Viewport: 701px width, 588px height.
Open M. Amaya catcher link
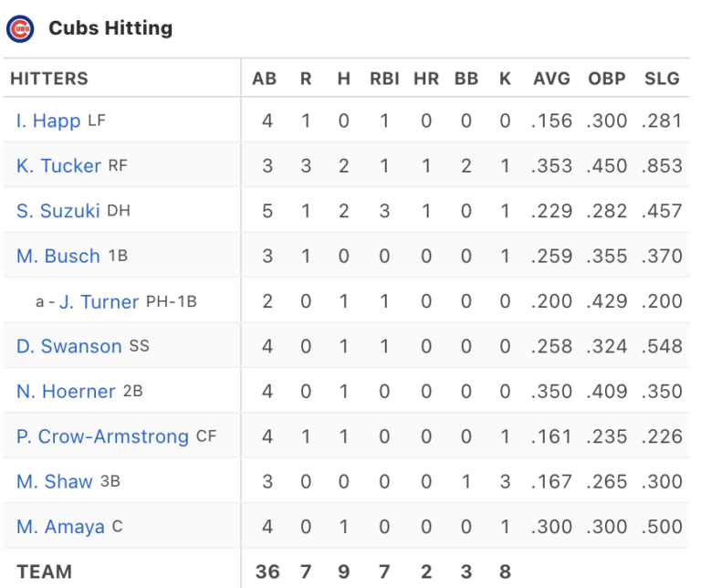coord(60,527)
